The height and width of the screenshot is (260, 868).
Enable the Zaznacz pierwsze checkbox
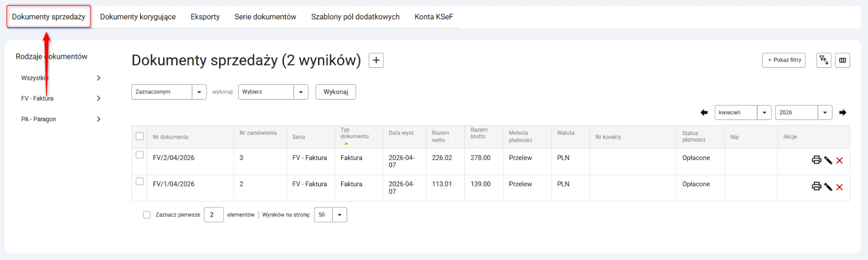(147, 215)
